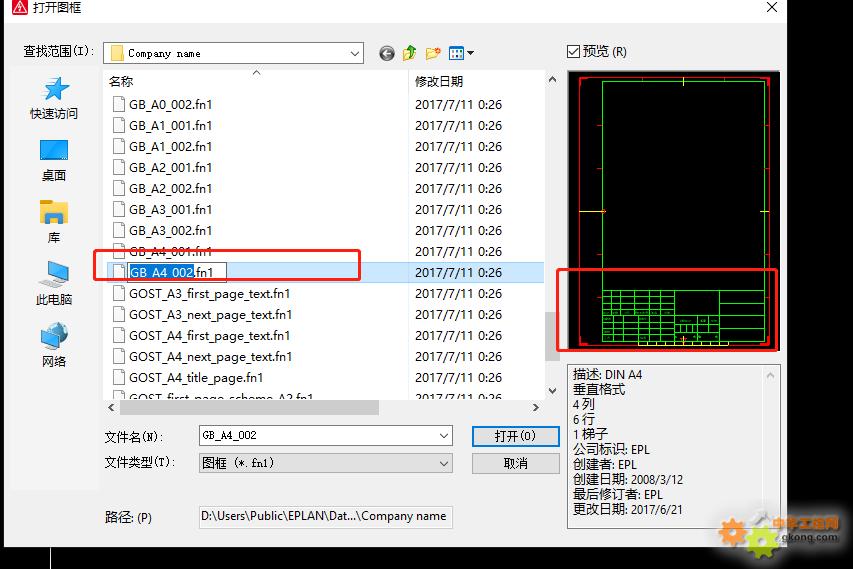This screenshot has width=853, height=569.
Task: Click description panel scroll up arrow
Action: coord(770,376)
